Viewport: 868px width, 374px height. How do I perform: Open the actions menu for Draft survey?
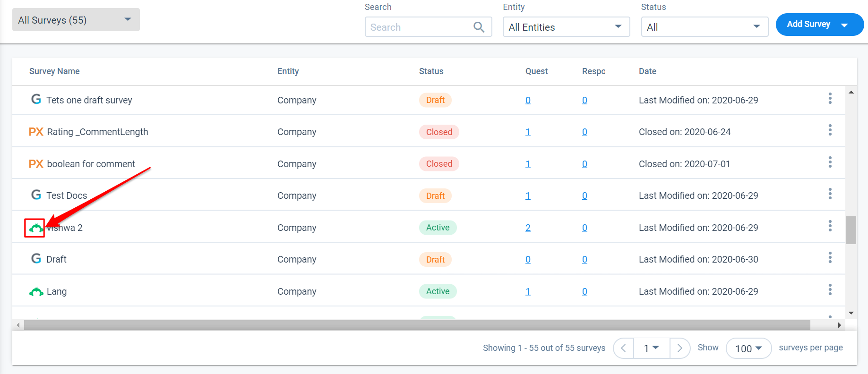point(830,258)
